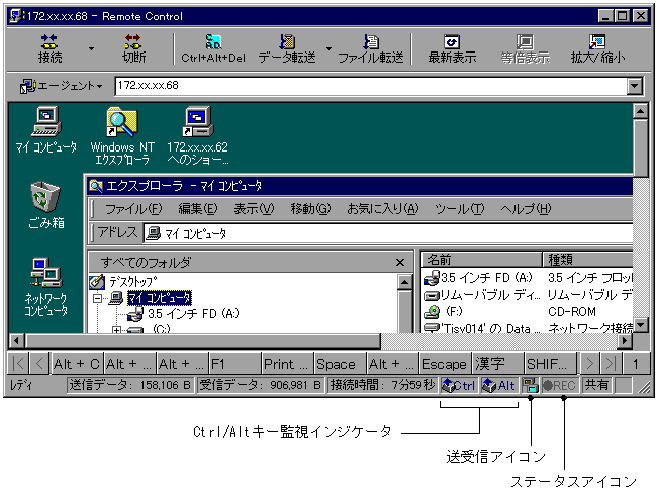Image resolution: width=657 pixels, height=499 pixels.
Task: Click the 等倍表示 actual-size icon
Action: (x=525, y=49)
